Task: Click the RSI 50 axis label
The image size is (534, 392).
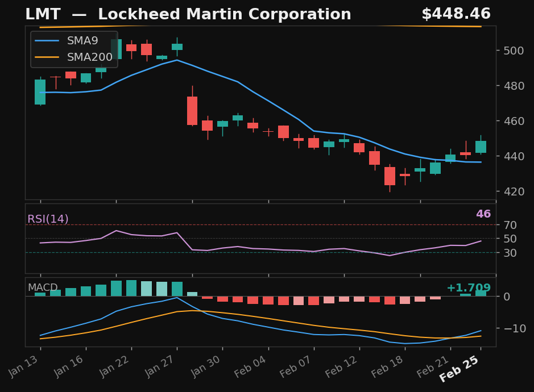Action: (511, 239)
